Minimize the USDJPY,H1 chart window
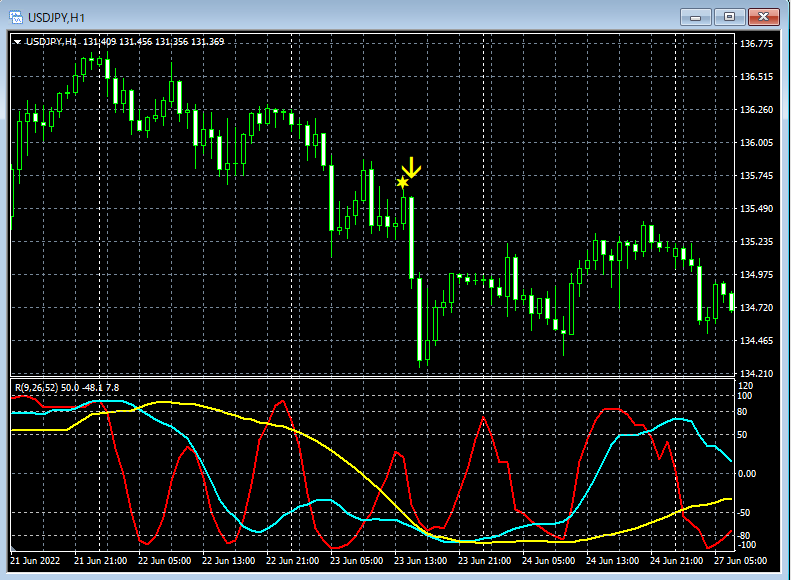The width and height of the screenshot is (792, 580). click(x=696, y=17)
